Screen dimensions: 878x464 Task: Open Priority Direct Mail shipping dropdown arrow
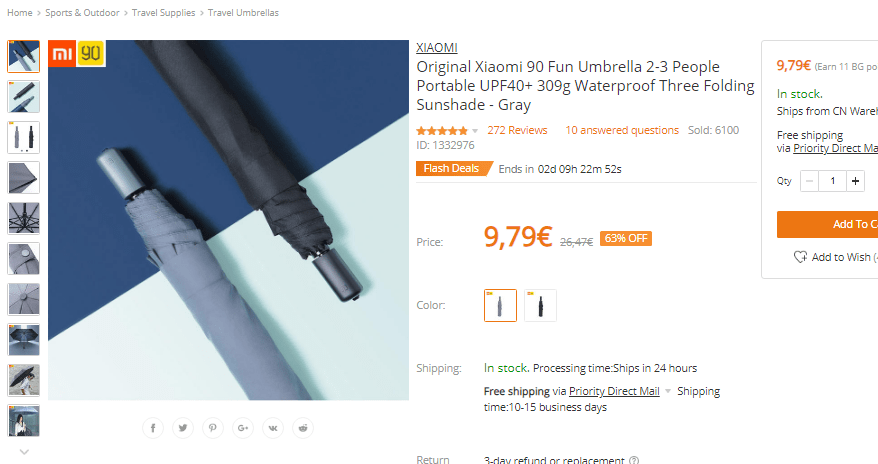[667, 391]
